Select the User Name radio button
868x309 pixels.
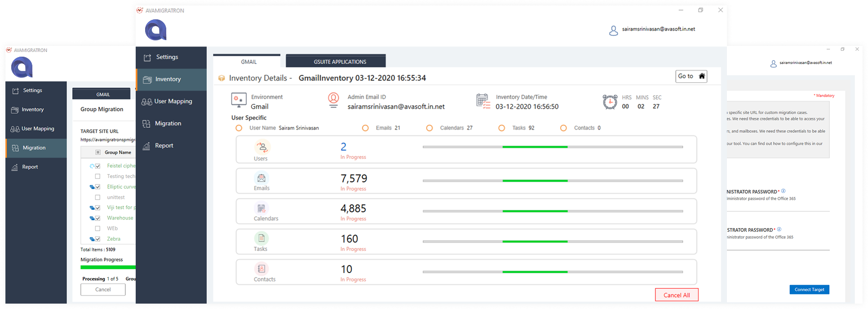239,128
